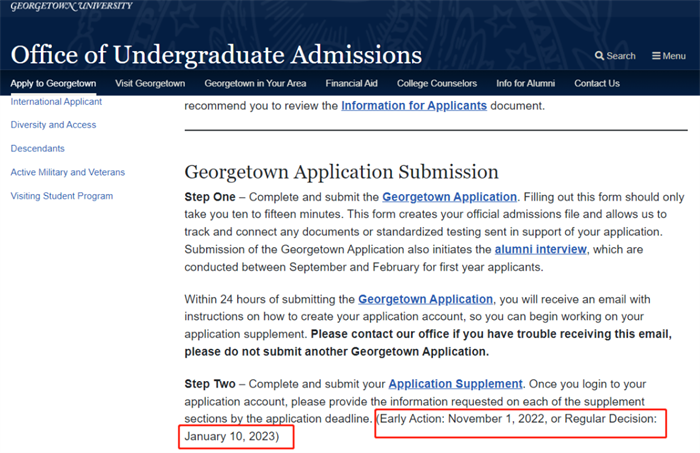The height and width of the screenshot is (453, 700).
Task: Go to Visit Georgetown menu item
Action: click(150, 83)
